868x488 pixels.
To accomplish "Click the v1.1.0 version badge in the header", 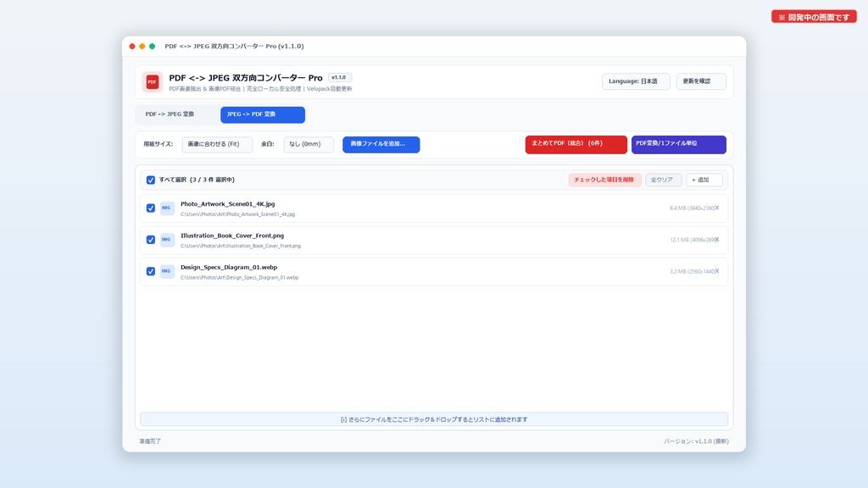I will pos(339,77).
